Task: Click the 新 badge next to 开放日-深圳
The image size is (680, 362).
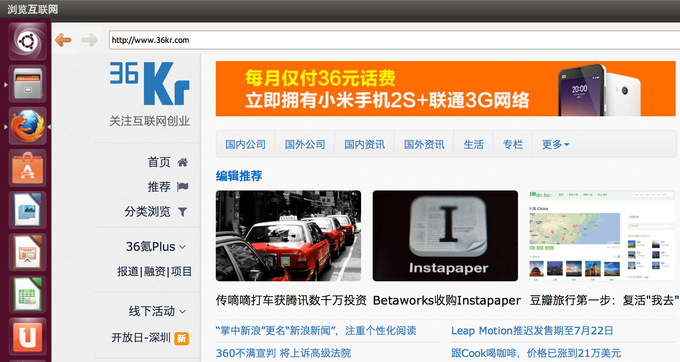Action: [182, 338]
